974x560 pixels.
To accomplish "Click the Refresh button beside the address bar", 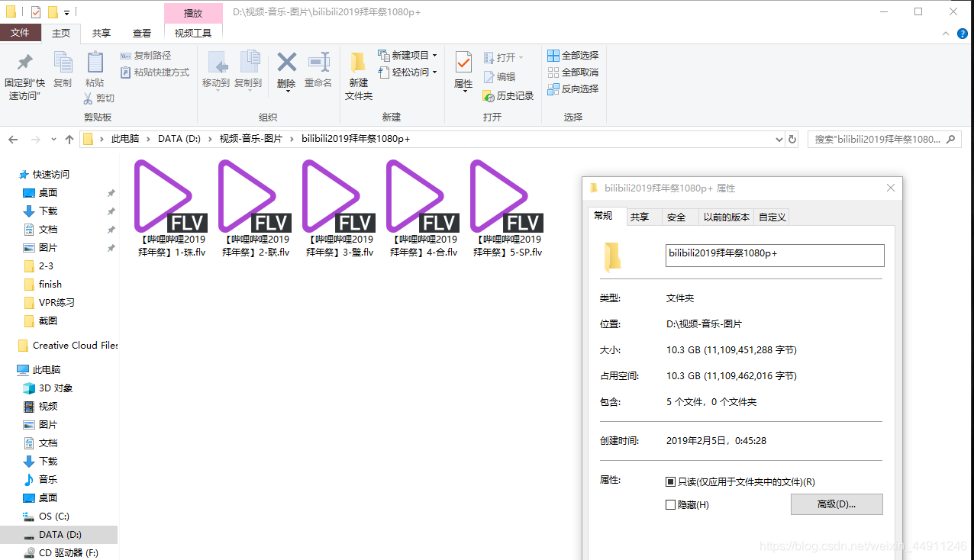I will [x=792, y=140].
